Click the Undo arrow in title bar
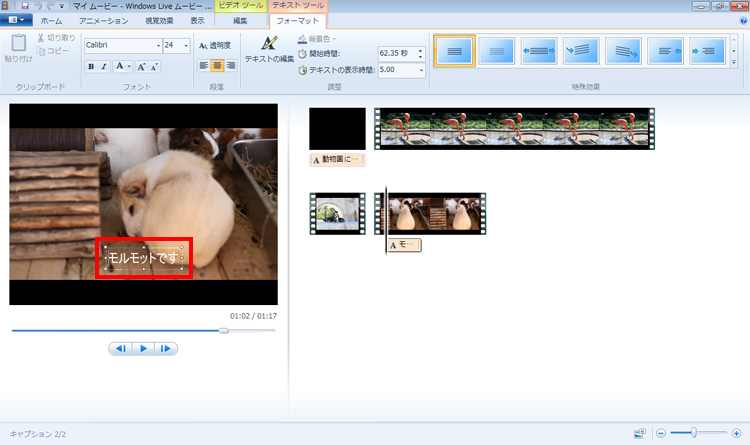 click(x=39, y=6)
